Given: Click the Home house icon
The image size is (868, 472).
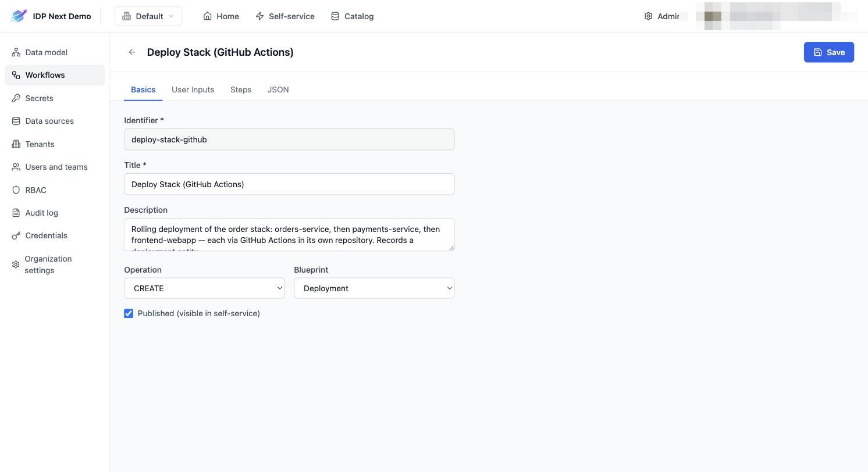Looking at the screenshot, I should click(x=208, y=16).
